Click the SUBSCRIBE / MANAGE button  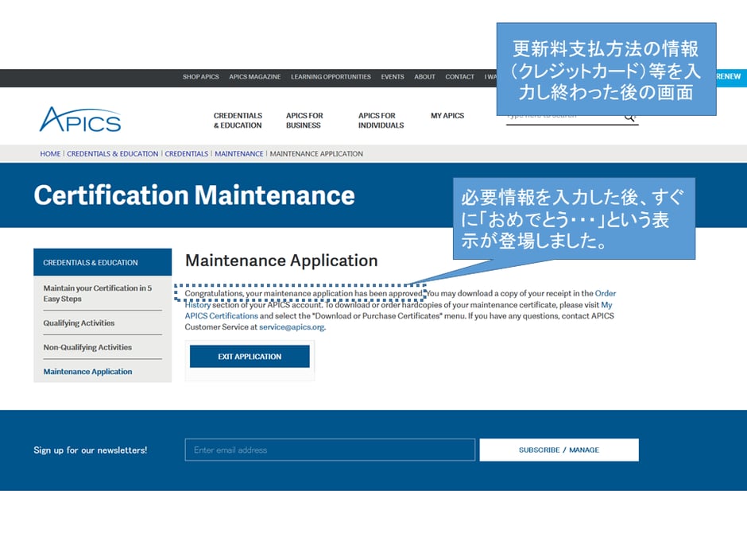(x=559, y=450)
